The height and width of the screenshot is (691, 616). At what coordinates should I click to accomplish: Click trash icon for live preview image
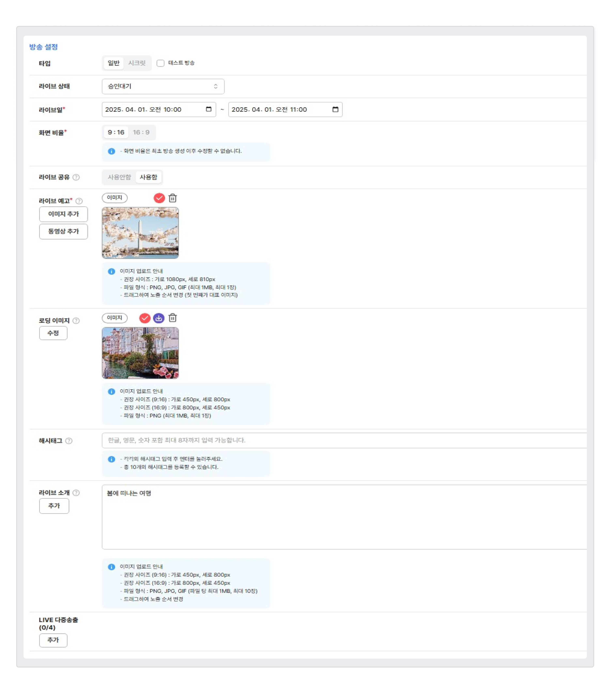173,198
